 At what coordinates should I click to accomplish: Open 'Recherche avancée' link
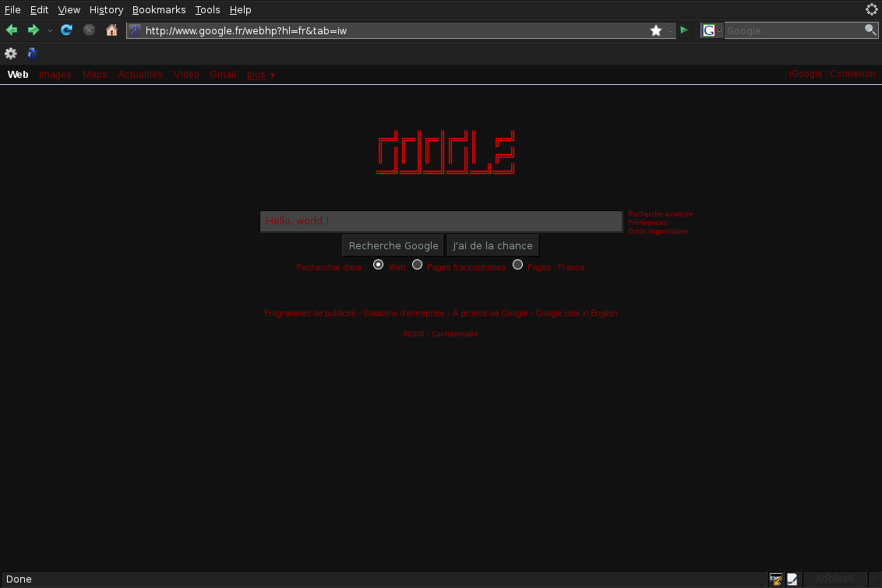point(661,214)
